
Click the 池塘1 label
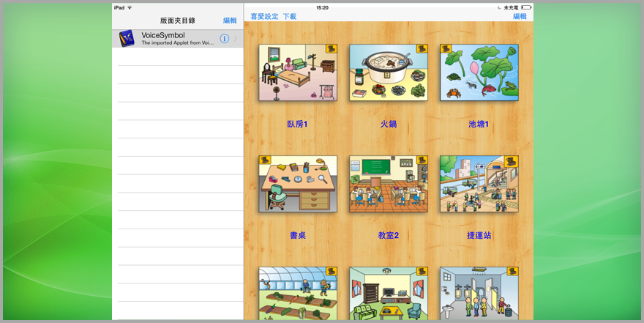pos(479,124)
